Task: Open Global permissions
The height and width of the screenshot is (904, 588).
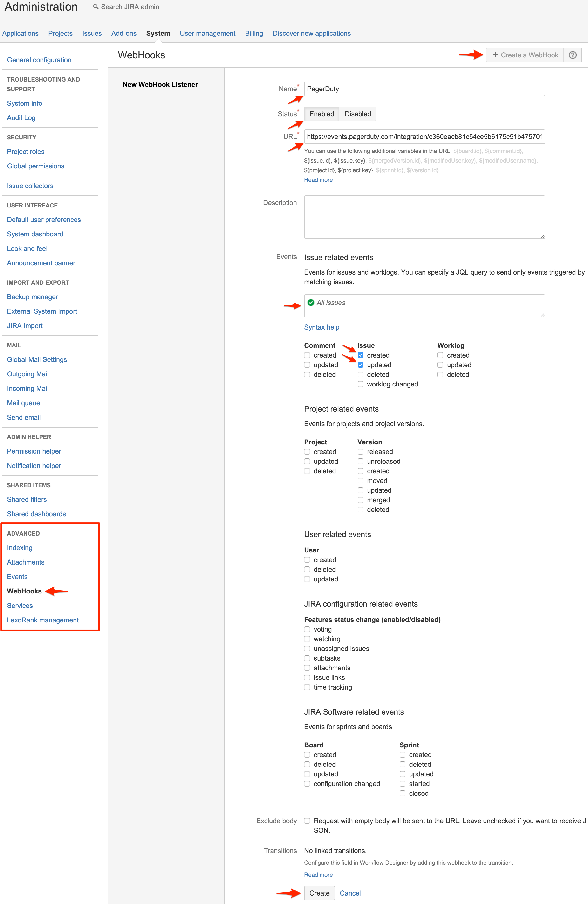Action: tap(36, 166)
